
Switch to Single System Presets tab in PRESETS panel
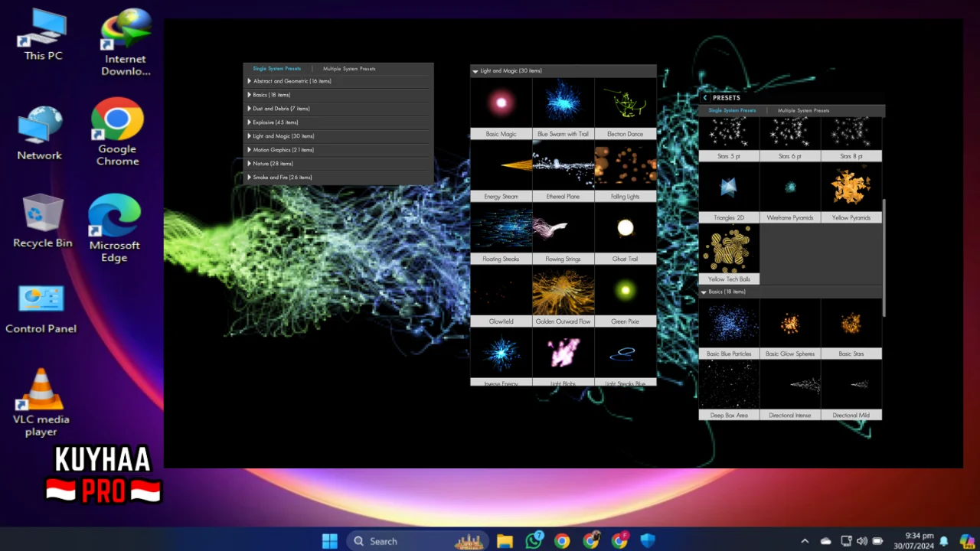732,110
